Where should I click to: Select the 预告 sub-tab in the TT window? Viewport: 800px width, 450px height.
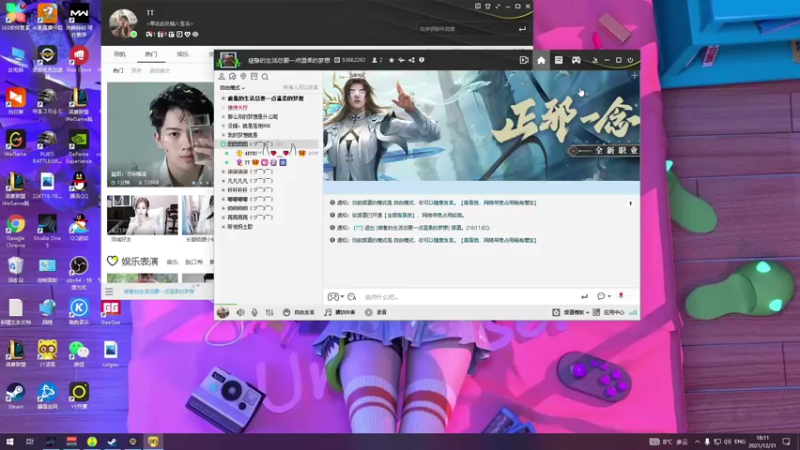pyautogui.click(x=136, y=70)
